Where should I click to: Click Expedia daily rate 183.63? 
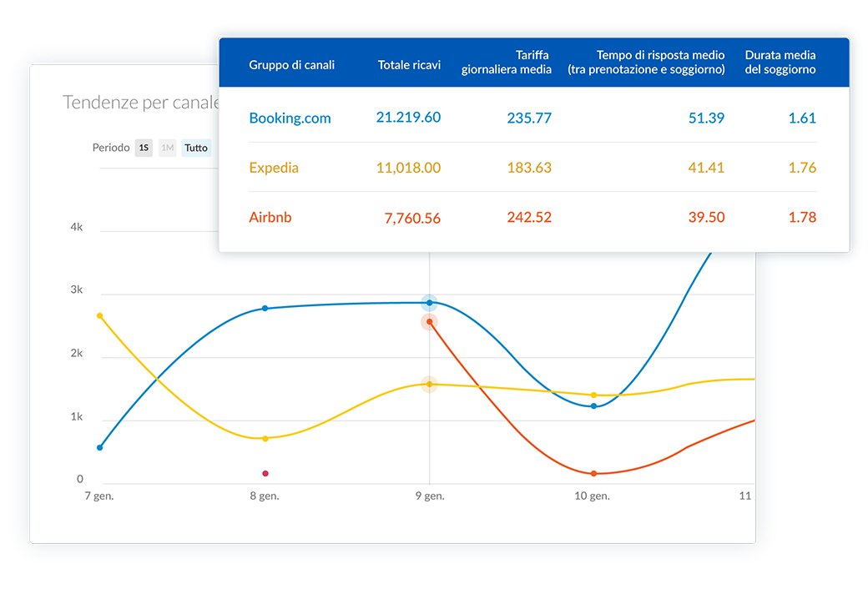529,168
